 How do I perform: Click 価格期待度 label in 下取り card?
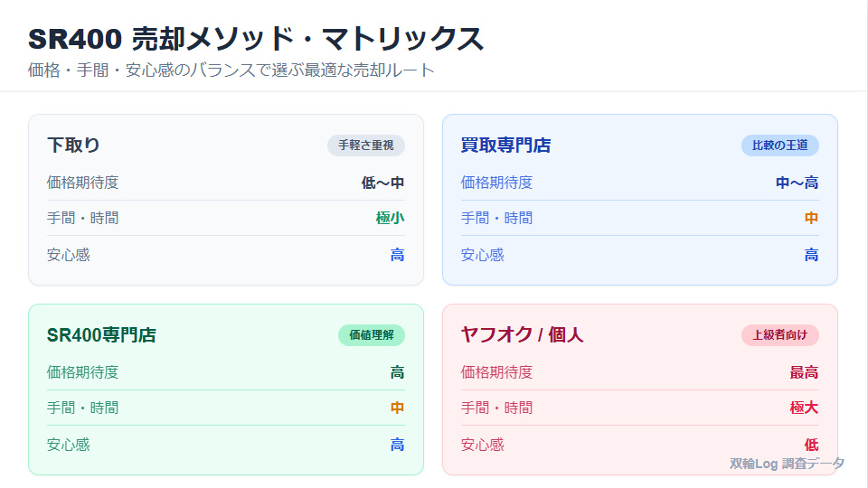click(x=82, y=183)
